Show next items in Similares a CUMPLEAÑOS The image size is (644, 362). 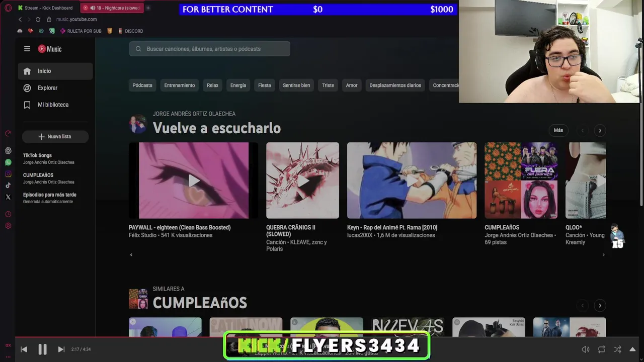(x=600, y=305)
